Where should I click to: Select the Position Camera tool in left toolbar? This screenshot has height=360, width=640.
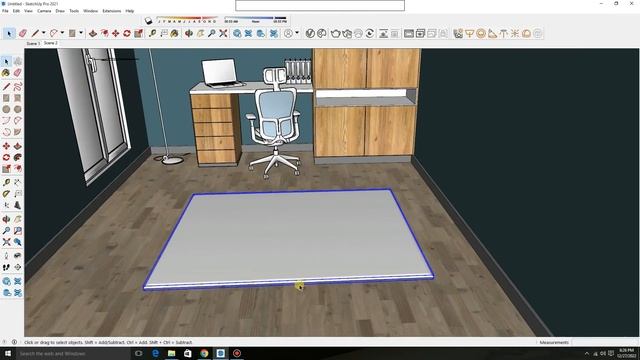6,256
